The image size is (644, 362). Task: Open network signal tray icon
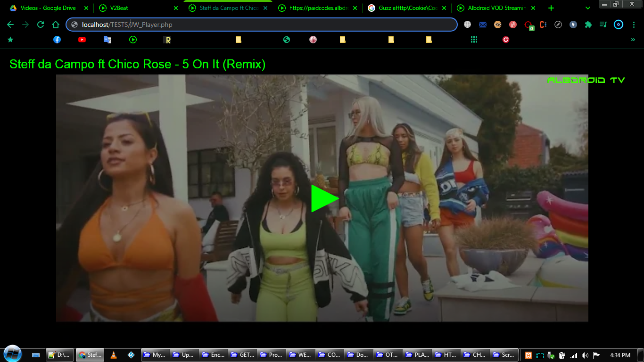574,355
